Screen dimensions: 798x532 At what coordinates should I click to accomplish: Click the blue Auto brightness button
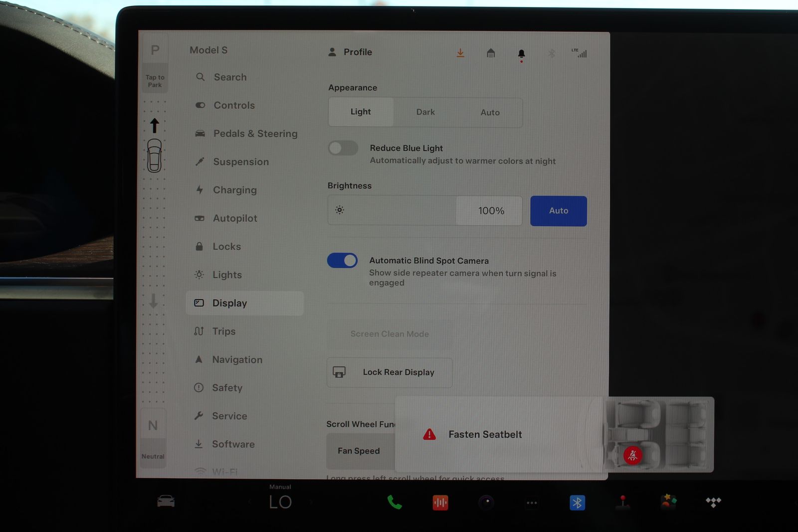(558, 211)
